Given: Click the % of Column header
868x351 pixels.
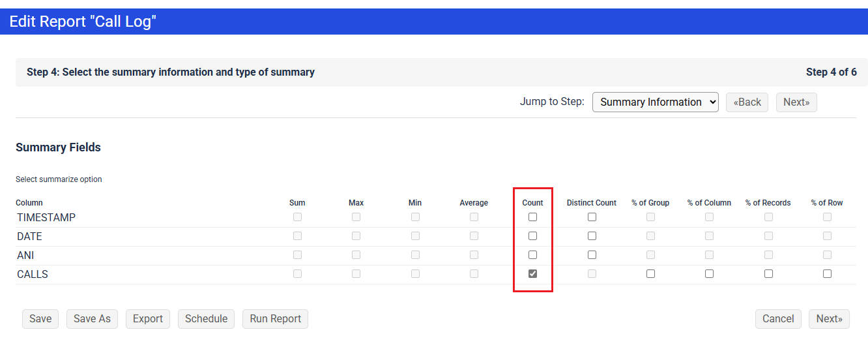Looking at the screenshot, I should (709, 203).
